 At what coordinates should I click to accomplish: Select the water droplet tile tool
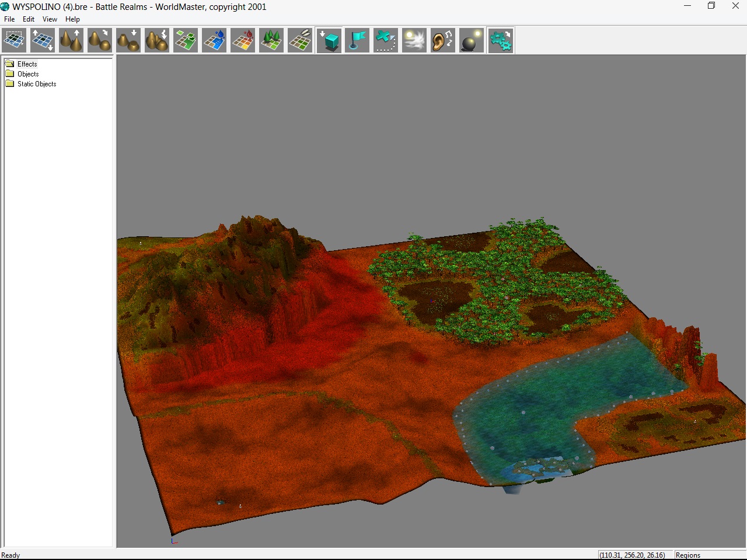tap(214, 41)
